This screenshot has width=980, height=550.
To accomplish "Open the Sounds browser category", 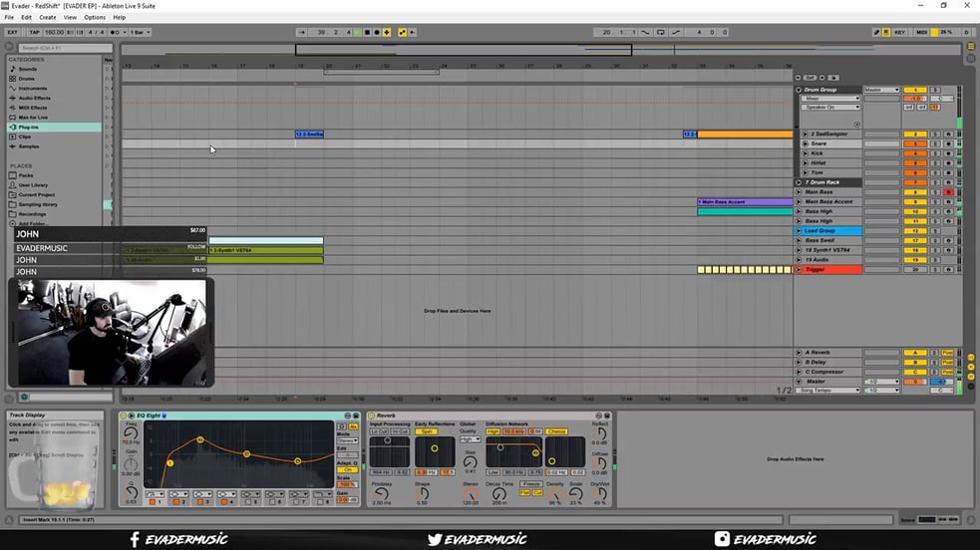I will (28, 70).
